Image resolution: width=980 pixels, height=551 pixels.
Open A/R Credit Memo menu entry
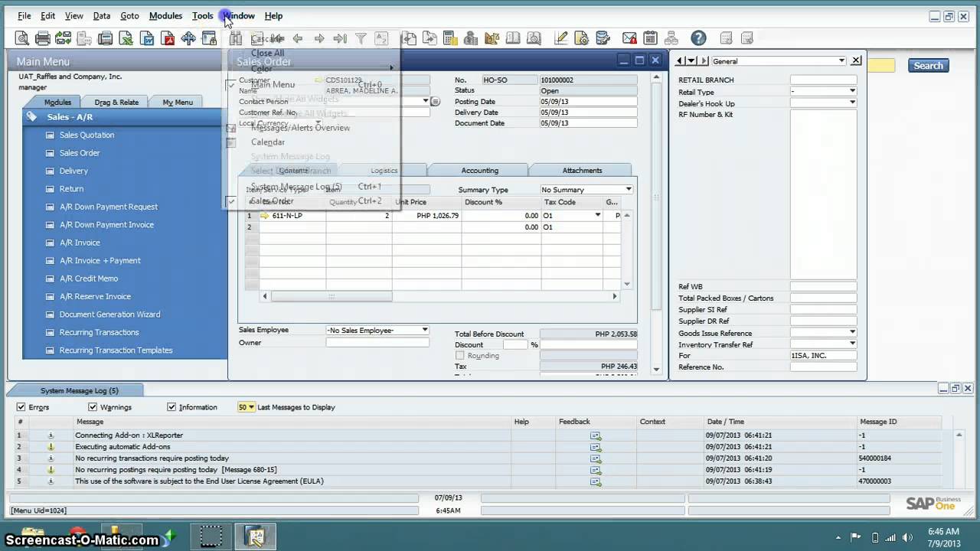click(88, 279)
